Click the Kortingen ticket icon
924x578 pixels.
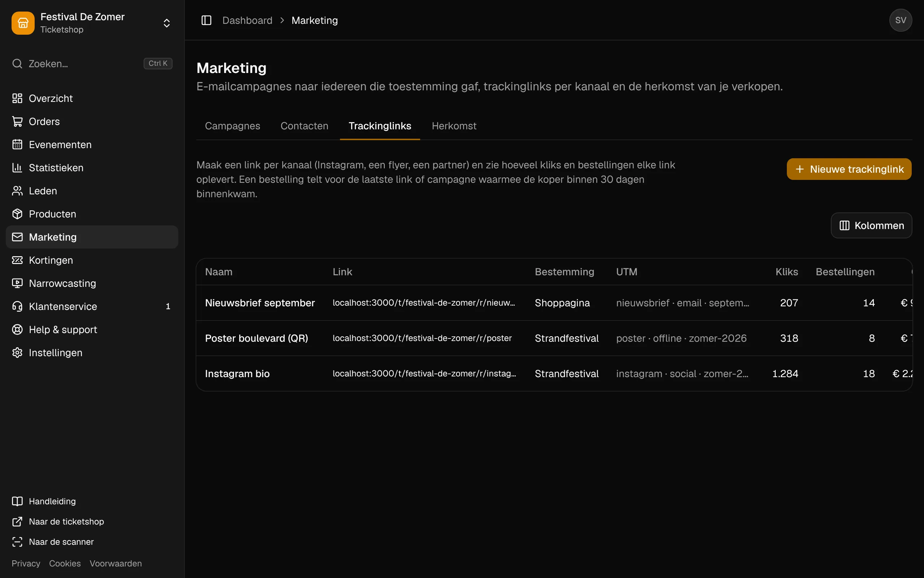[17, 260]
